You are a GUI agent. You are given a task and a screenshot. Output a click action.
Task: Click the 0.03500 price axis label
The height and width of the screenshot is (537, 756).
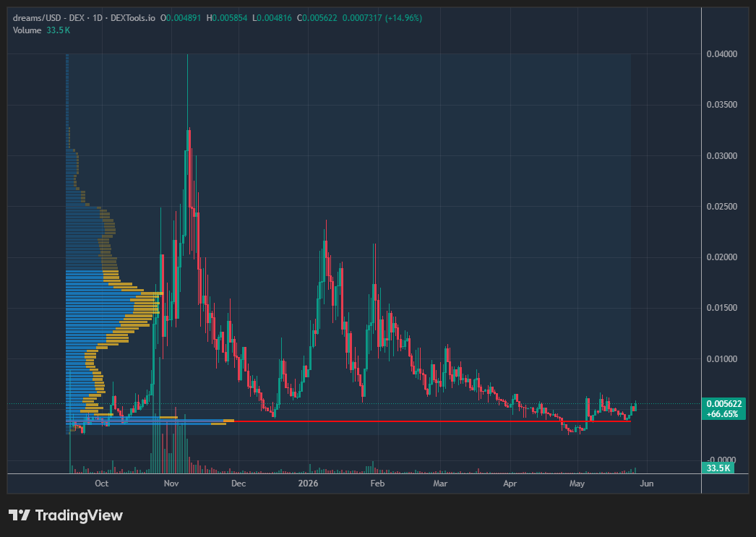point(722,105)
